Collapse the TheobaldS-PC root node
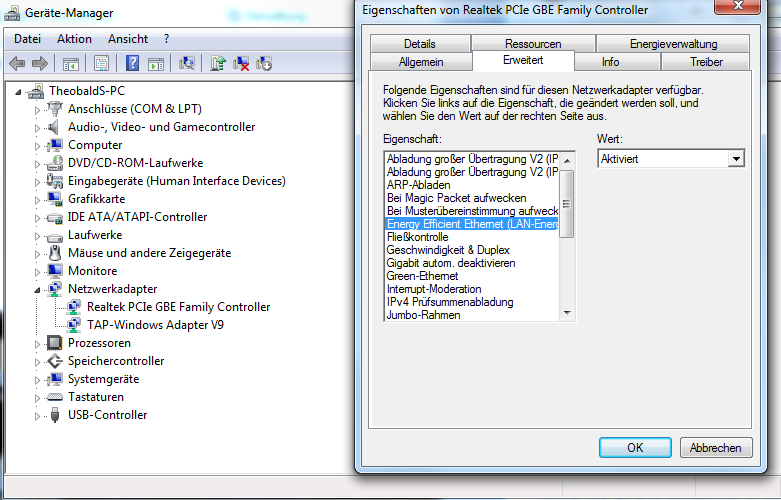 pyautogui.click(x=18, y=92)
